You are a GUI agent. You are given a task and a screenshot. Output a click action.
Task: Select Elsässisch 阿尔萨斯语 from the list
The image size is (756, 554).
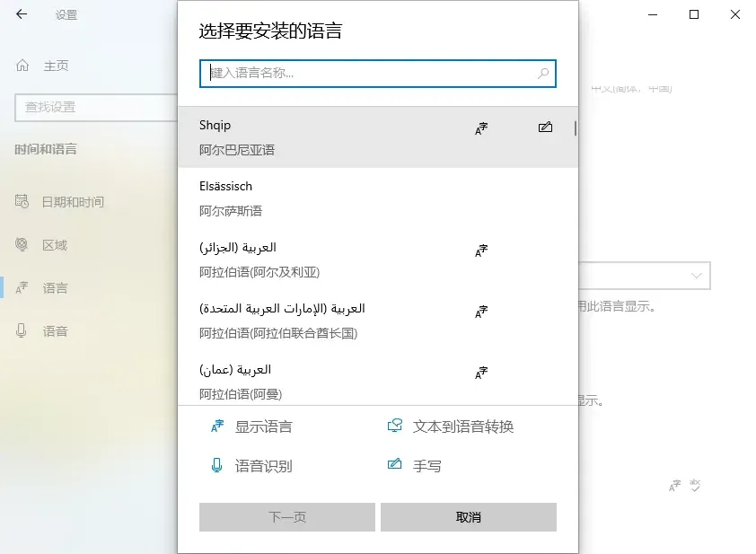coord(377,198)
